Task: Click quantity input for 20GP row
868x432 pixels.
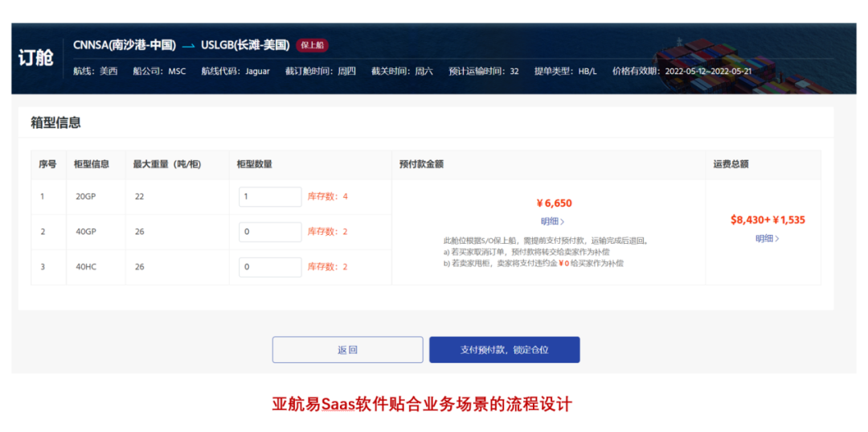Action: point(270,196)
